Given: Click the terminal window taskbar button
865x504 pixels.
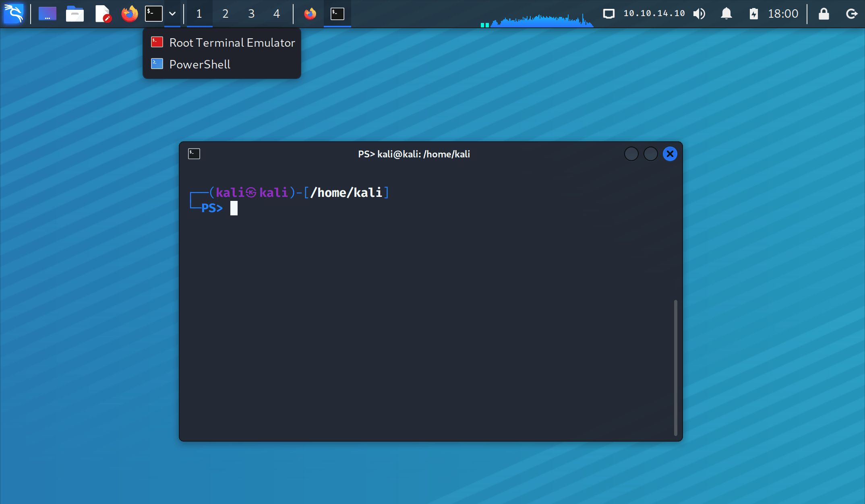Looking at the screenshot, I should 337,14.
